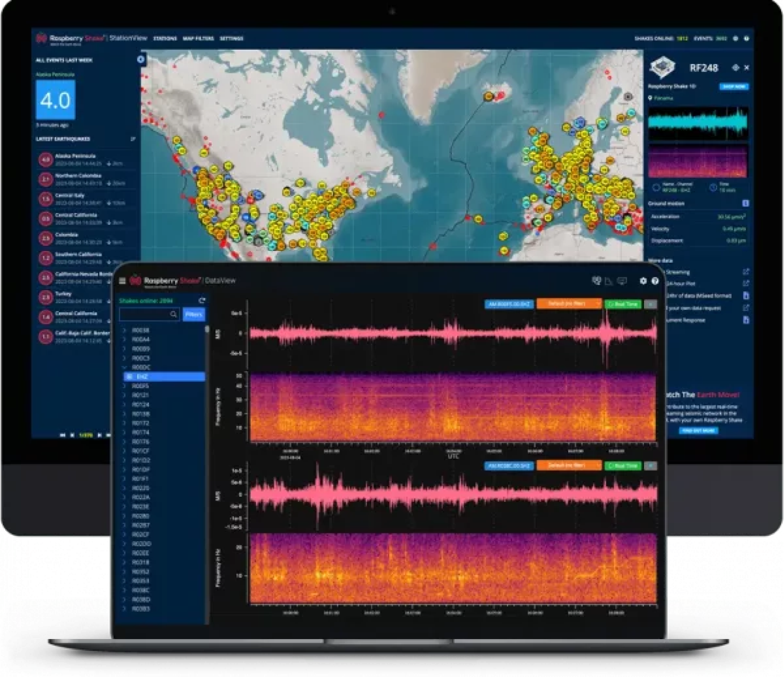Click SHOP NOW in the RF248 panel
Viewport: 784px width, 677px height.
tap(734, 86)
